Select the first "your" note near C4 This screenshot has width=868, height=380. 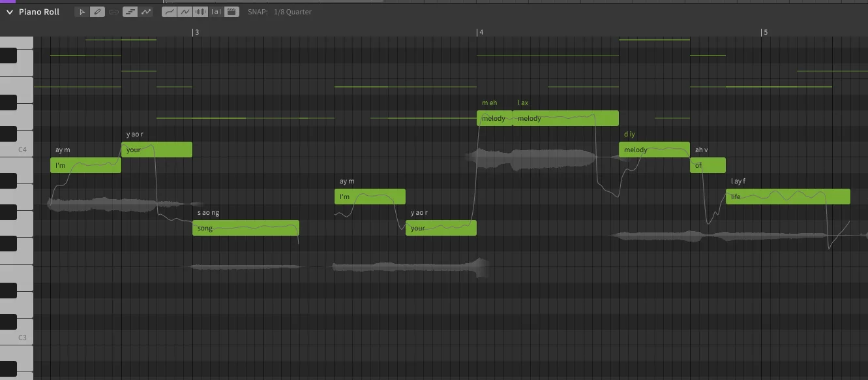click(x=157, y=150)
